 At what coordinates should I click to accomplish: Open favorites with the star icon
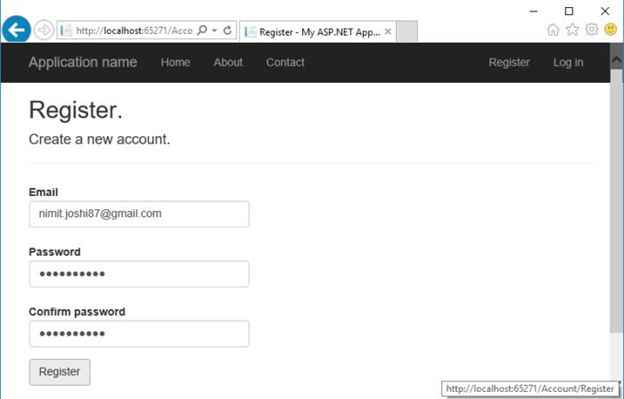(572, 29)
